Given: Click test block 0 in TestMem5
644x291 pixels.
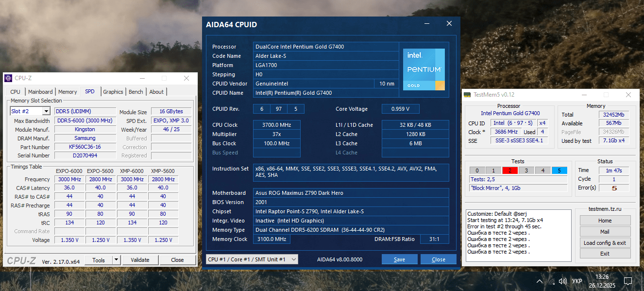Looking at the screenshot, I should pyautogui.click(x=477, y=171).
